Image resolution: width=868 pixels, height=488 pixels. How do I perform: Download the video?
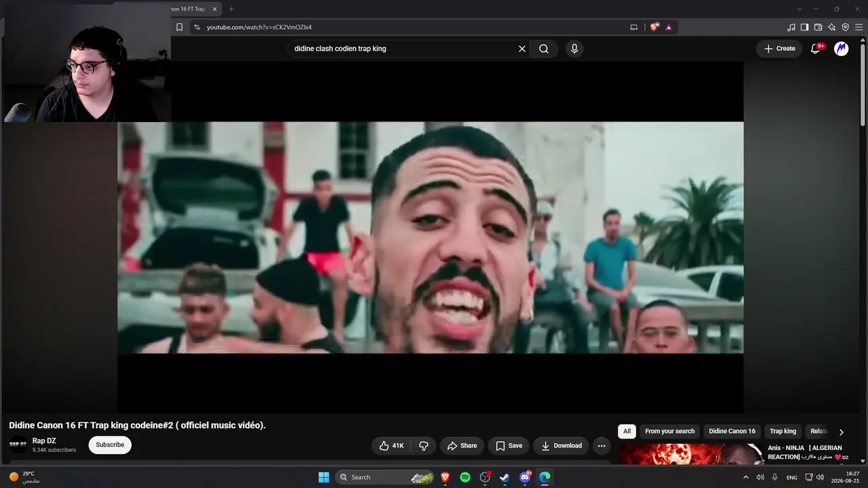[x=561, y=445]
